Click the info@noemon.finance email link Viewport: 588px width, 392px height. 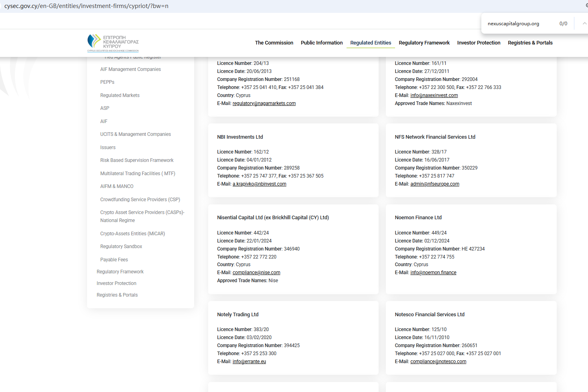(x=433, y=273)
